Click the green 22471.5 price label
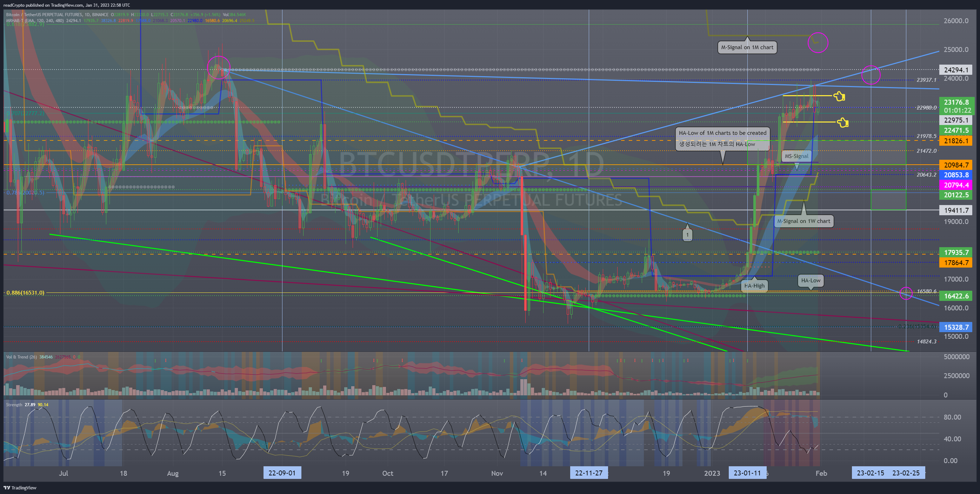This screenshot has width=980, height=494. click(x=956, y=130)
